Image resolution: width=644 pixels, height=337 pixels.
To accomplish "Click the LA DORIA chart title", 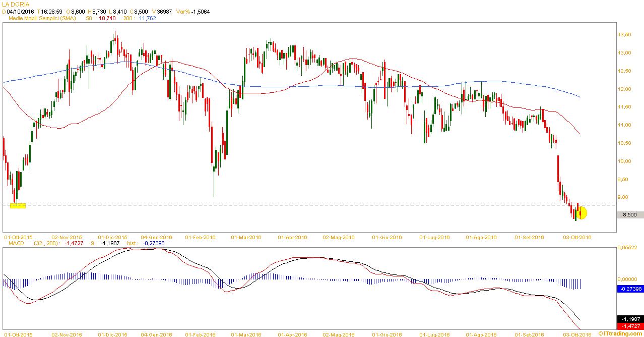I will pos(16,4).
